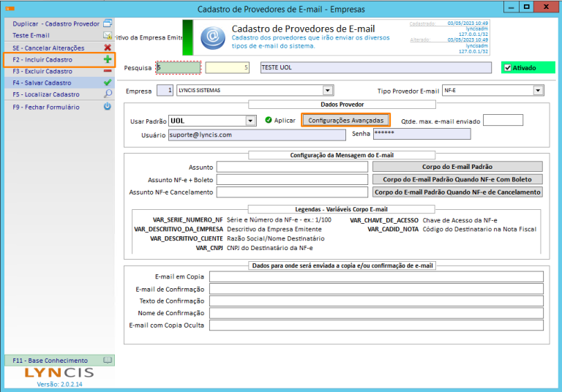The width and height of the screenshot is (562, 392).
Task: Open F11 - Base Conhecimento
Action: [x=60, y=360]
